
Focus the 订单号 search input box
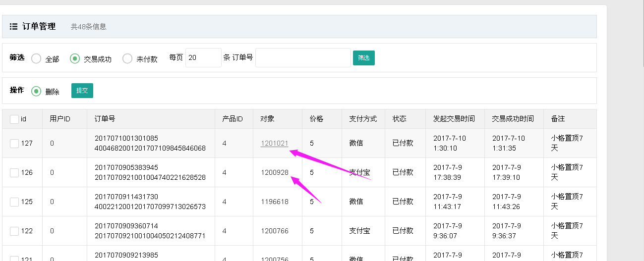pos(303,57)
